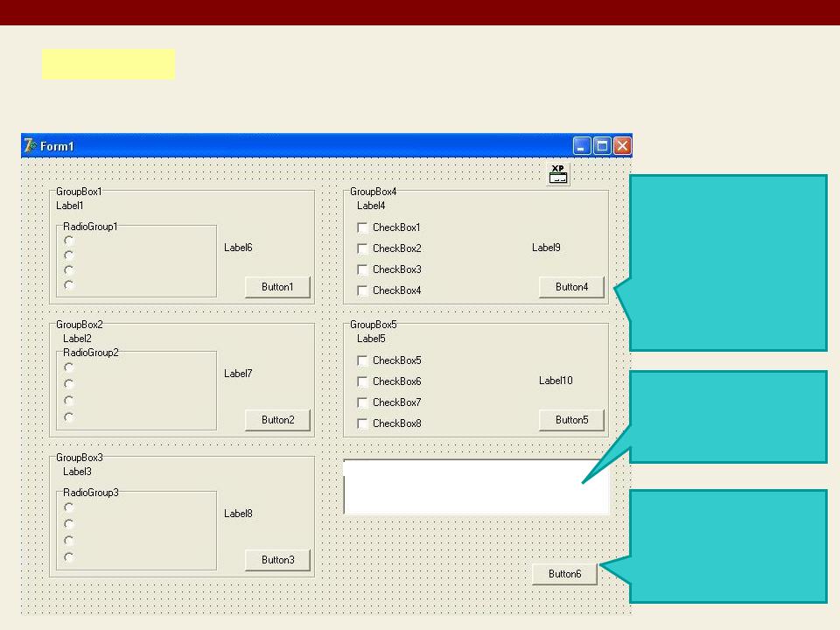Select the Label4 text
Viewport: 840px width, 630px height.
coord(371,206)
